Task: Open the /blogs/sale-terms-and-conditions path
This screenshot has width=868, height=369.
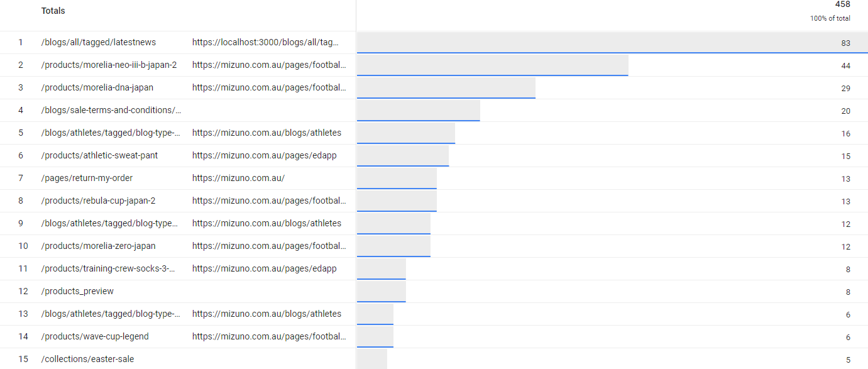Action: click(111, 111)
